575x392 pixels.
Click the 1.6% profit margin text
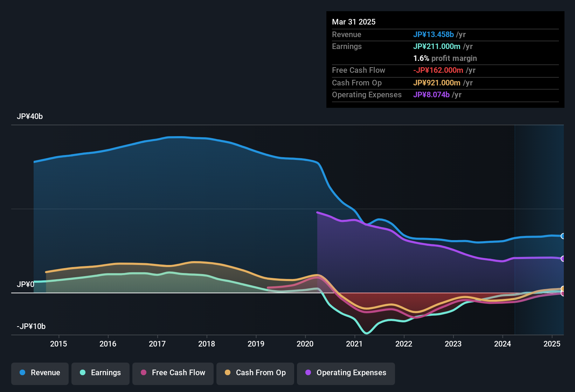445,58
